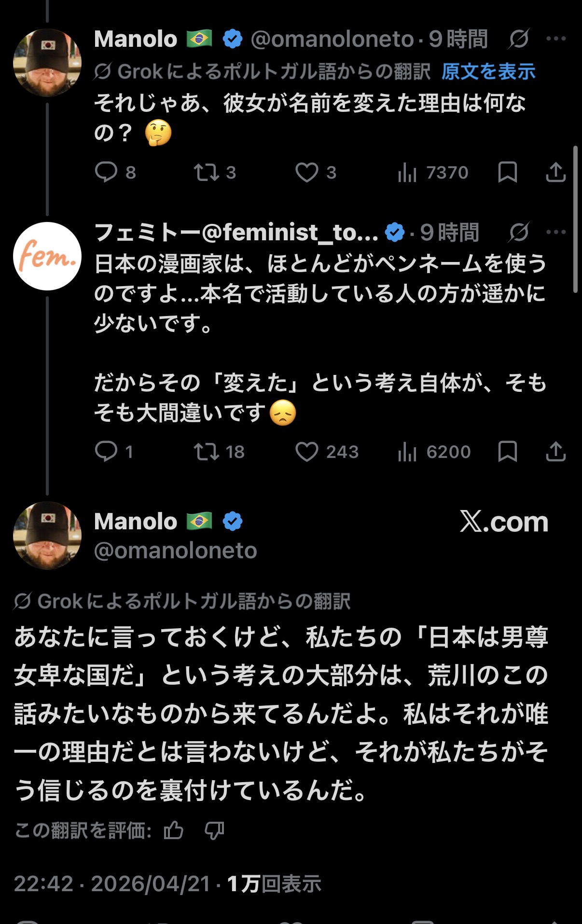
Task: Open @omanoloneto handle in main tweet
Action: tap(176, 551)
